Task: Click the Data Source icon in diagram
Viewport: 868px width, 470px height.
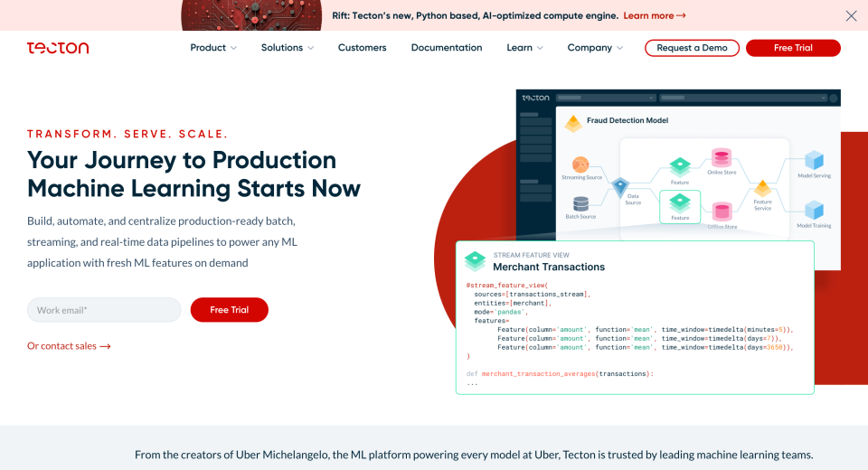Action: click(x=620, y=187)
